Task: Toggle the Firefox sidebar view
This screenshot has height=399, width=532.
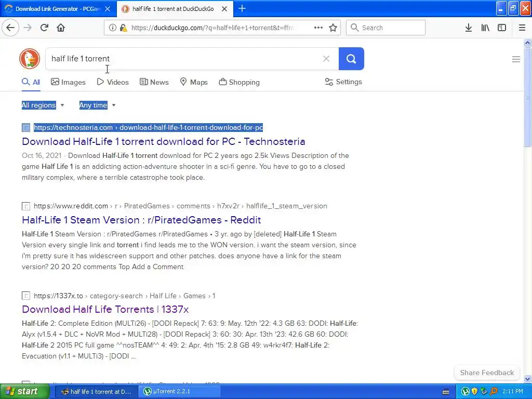Action: [502, 28]
